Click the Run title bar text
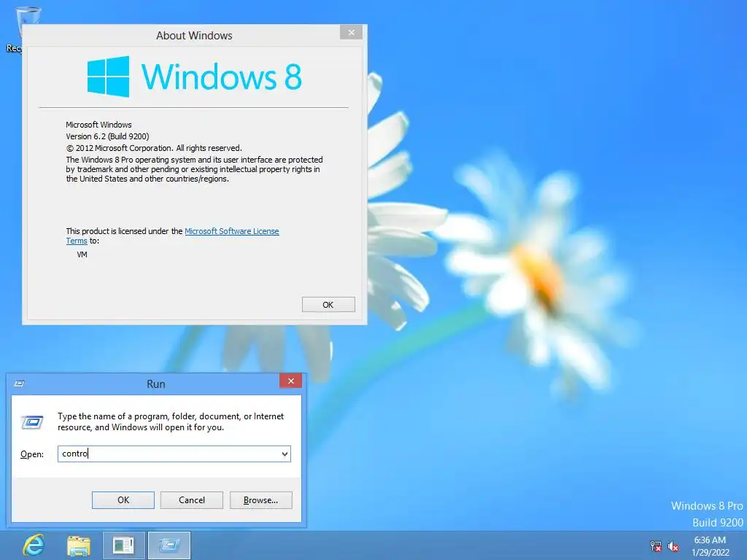This screenshot has height=560, width=747. [156, 384]
